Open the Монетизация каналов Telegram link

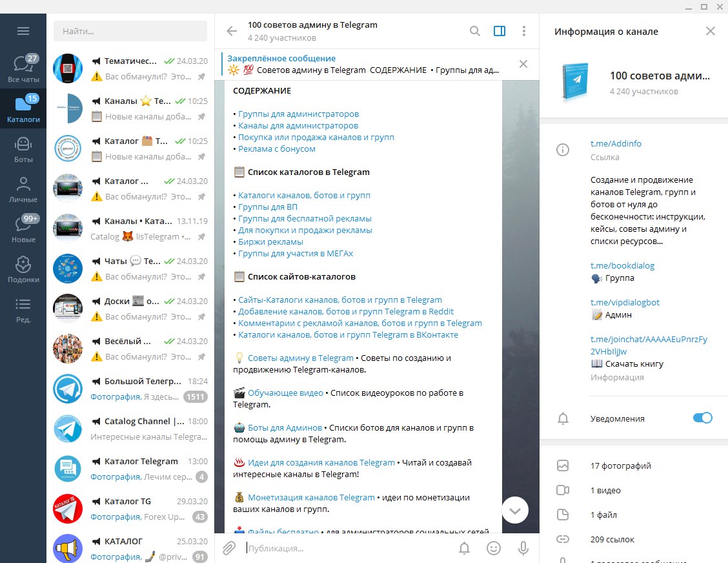(x=311, y=497)
